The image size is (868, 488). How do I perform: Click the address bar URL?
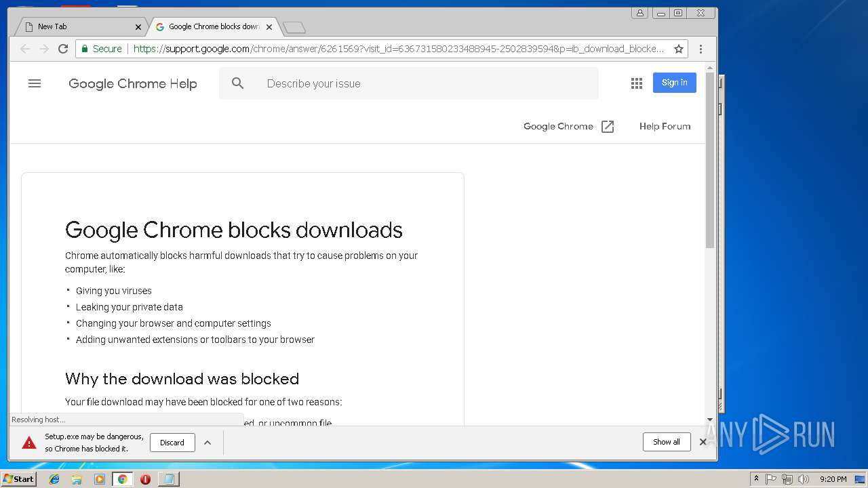399,49
